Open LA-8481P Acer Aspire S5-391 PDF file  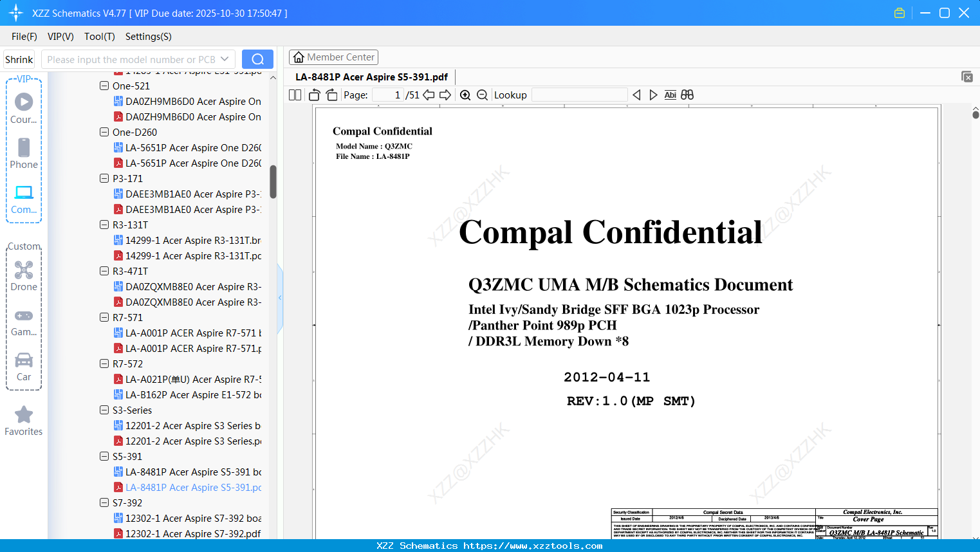click(x=188, y=488)
